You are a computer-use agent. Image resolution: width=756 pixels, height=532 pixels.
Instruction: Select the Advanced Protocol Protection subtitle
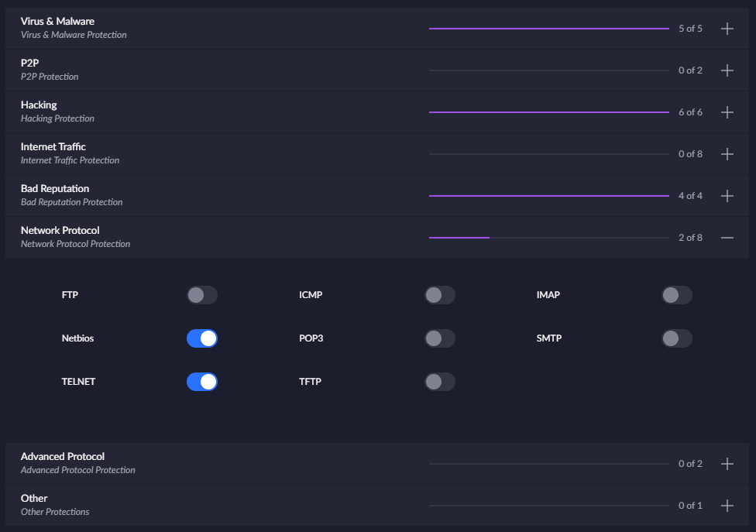tap(77, 470)
